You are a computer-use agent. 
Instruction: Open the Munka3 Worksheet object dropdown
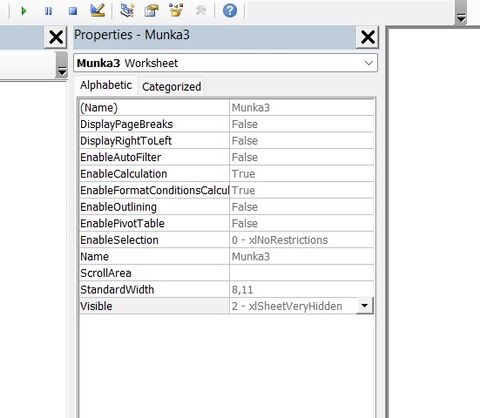pyautogui.click(x=369, y=63)
